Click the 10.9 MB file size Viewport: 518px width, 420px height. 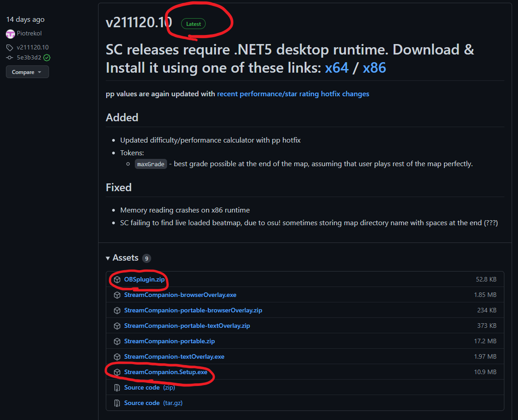pos(485,372)
